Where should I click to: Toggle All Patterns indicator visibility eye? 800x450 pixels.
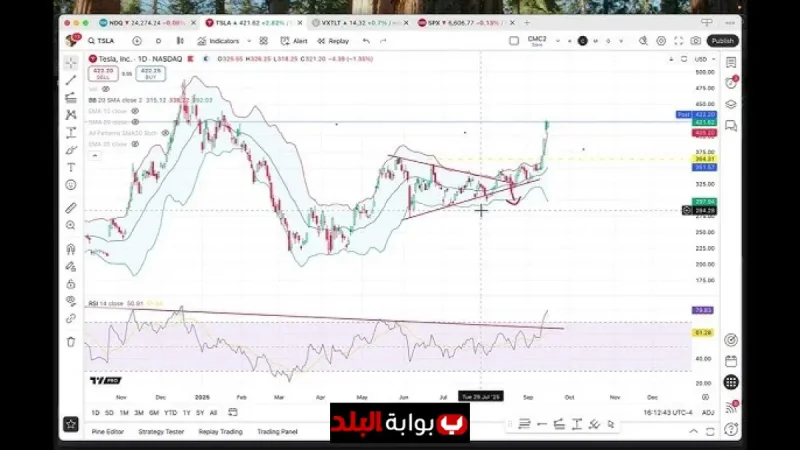[165, 133]
